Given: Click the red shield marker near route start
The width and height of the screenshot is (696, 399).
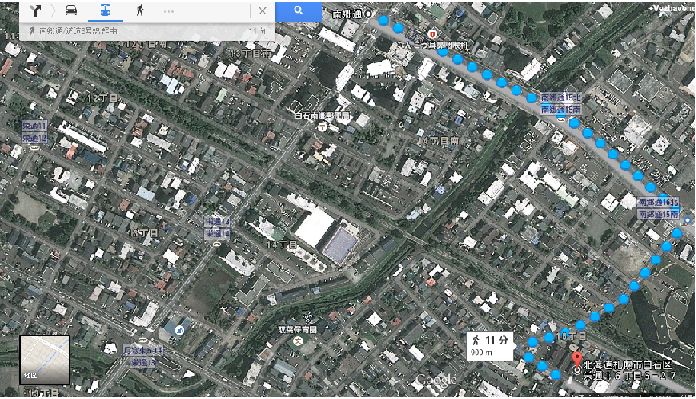Looking at the screenshot, I should 431,34.
